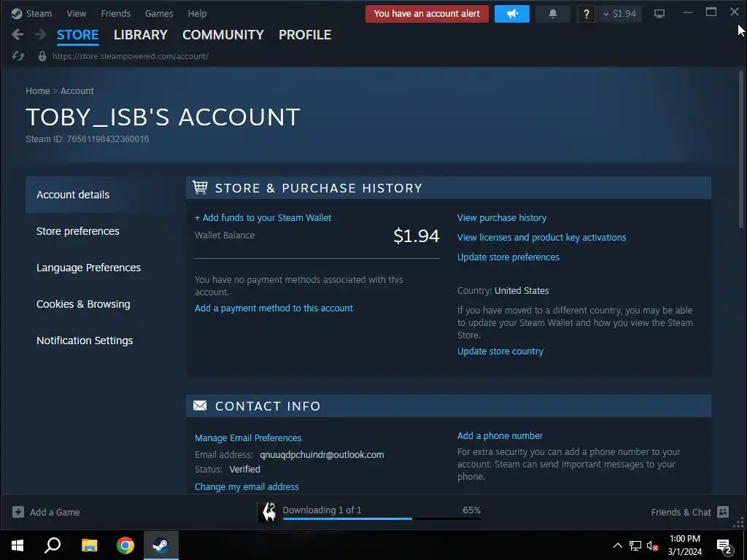Open View licenses and product key activations
The image size is (747, 560).
point(542,237)
